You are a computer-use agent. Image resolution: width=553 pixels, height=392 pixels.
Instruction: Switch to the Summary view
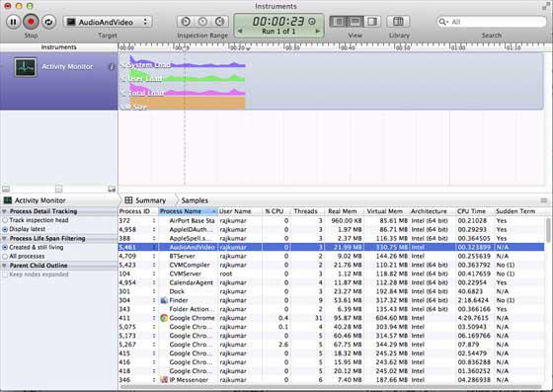click(x=145, y=200)
